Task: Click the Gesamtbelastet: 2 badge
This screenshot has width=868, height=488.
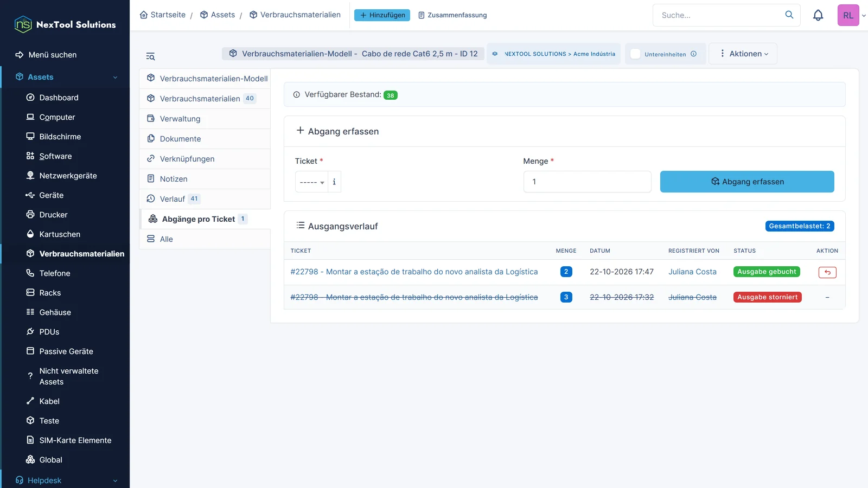Action: tap(800, 226)
